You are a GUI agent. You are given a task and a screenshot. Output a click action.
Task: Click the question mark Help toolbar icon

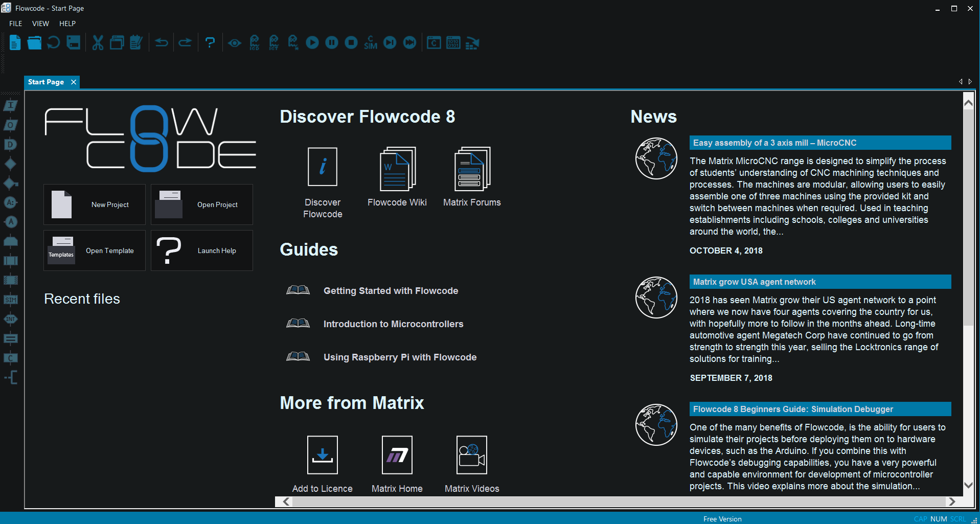coord(210,43)
